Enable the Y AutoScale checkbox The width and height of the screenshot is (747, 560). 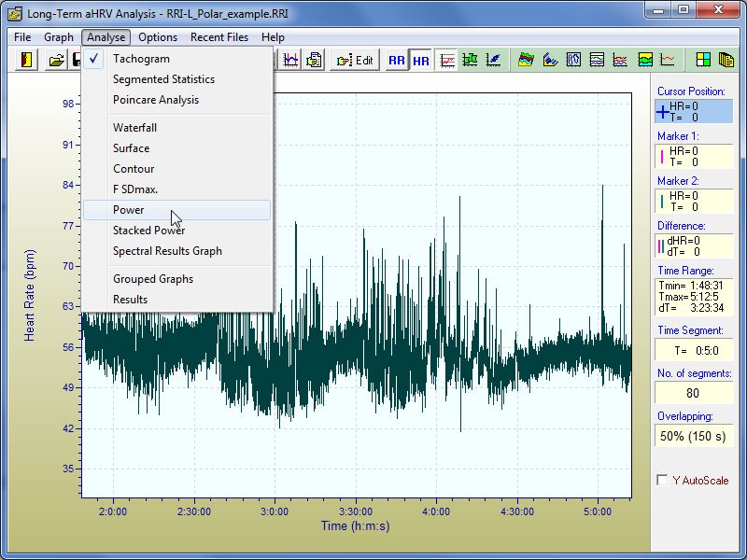[662, 481]
